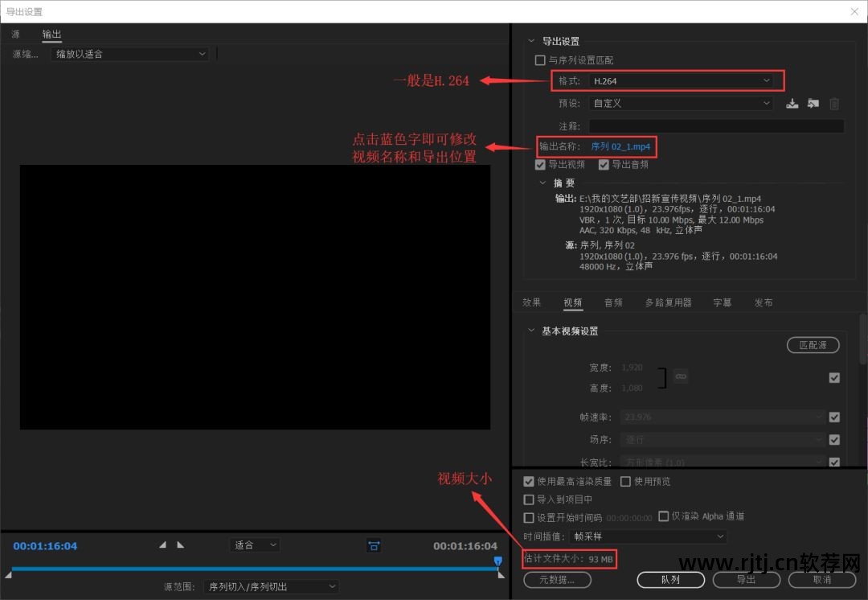Viewport: 868px width, 600px height.
Task: Click the blue preview timeline bar
Action: click(x=255, y=569)
